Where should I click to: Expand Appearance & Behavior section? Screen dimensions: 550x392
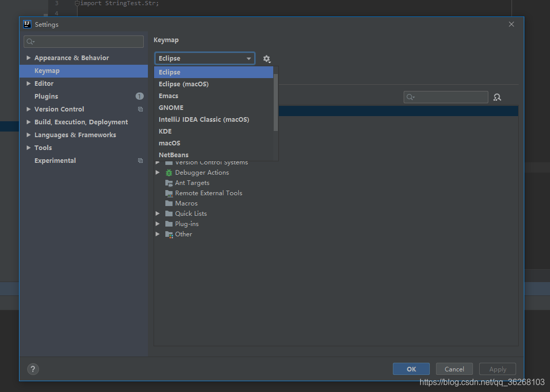tap(28, 58)
